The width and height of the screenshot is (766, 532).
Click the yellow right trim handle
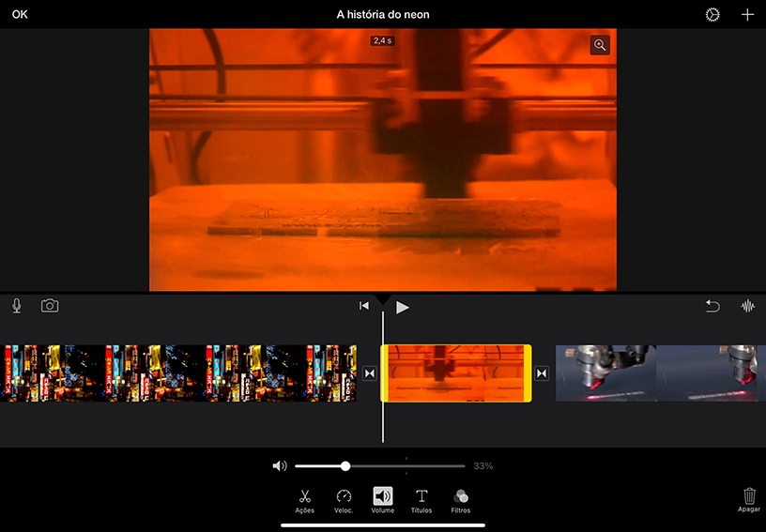coord(529,373)
